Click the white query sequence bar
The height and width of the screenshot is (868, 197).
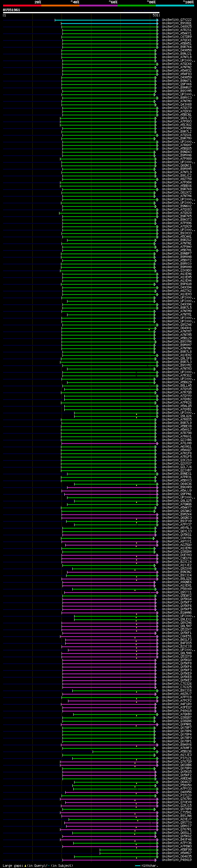pos(81,12)
